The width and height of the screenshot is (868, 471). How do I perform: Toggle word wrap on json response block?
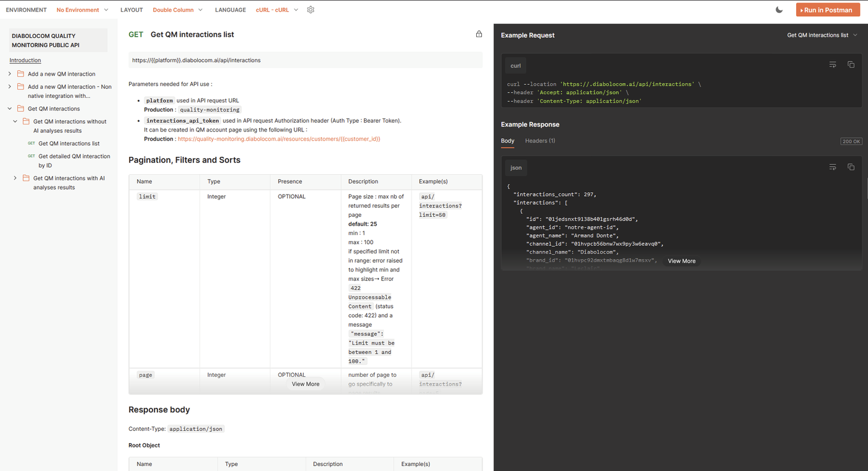tap(833, 167)
